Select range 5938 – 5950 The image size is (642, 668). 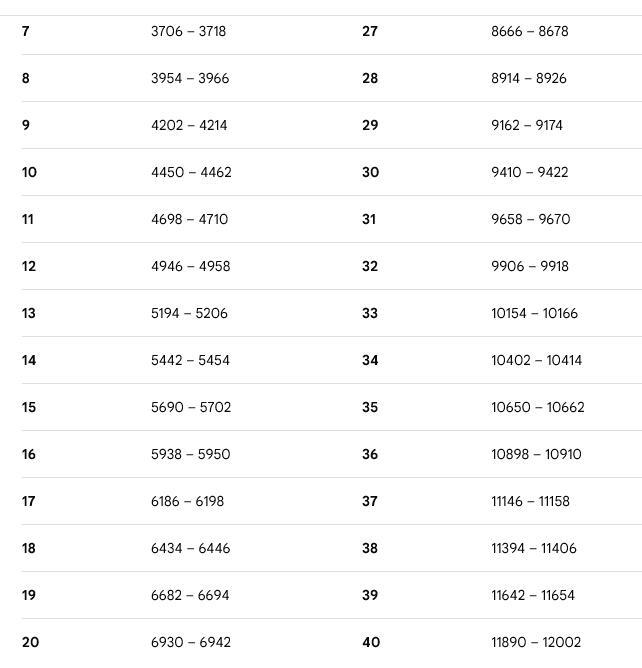[x=190, y=454]
